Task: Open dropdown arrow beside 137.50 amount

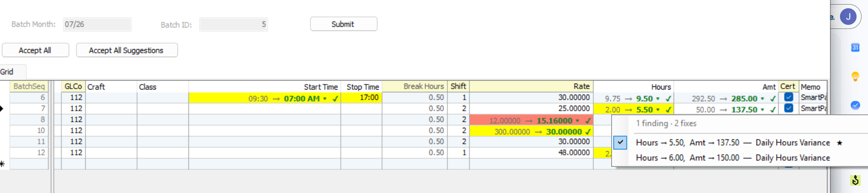Action: coord(762,110)
